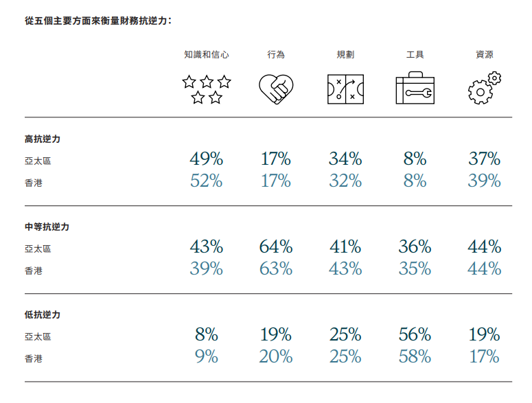532x403 pixels.
Task: Click the 中等抗逆力 section heading
Action: pyautogui.click(x=47, y=227)
